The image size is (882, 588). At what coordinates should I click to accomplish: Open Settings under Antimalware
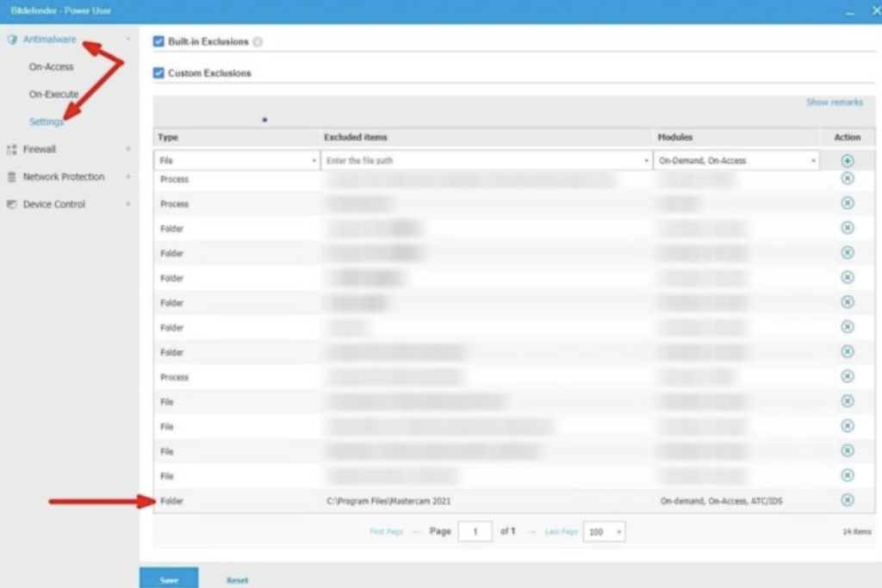click(x=47, y=122)
